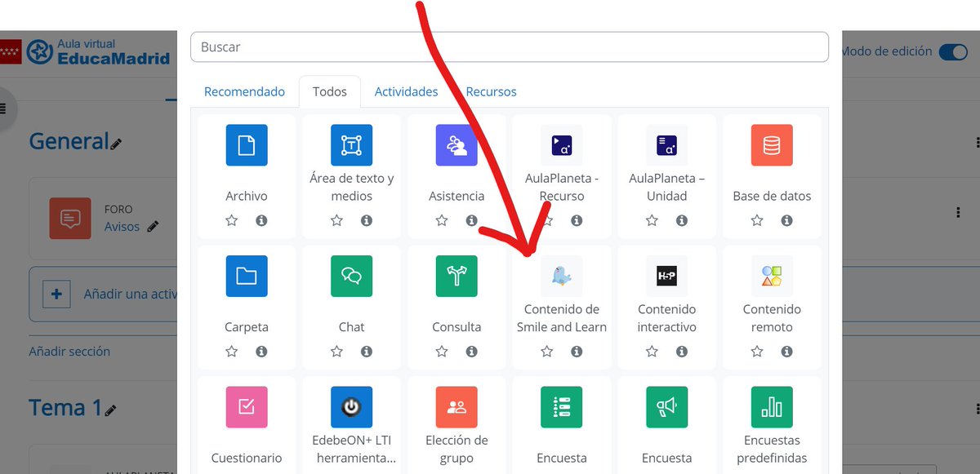The image size is (980, 474).
Task: Select the Archivo resource icon
Action: [247, 145]
